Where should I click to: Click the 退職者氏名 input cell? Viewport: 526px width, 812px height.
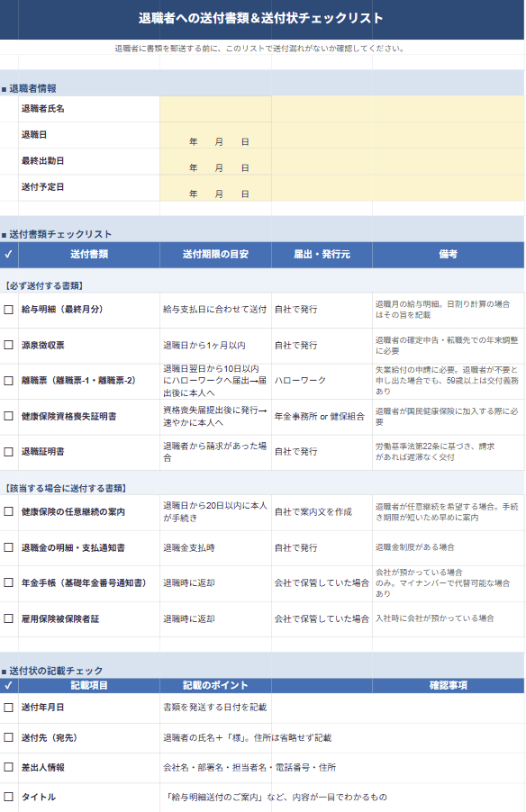coord(215,109)
